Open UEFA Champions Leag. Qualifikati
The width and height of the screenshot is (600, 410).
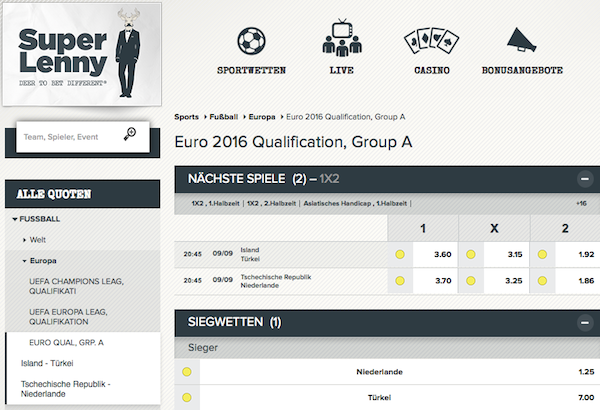tap(77, 286)
